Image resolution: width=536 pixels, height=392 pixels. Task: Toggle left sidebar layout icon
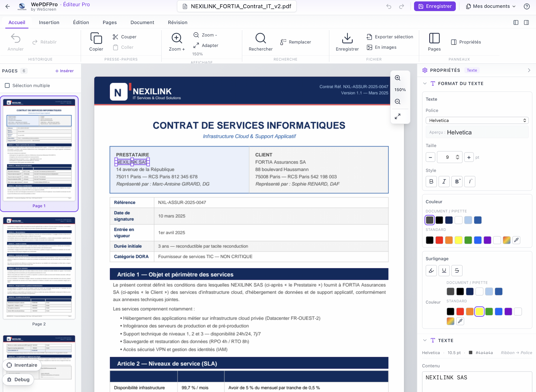516,22
